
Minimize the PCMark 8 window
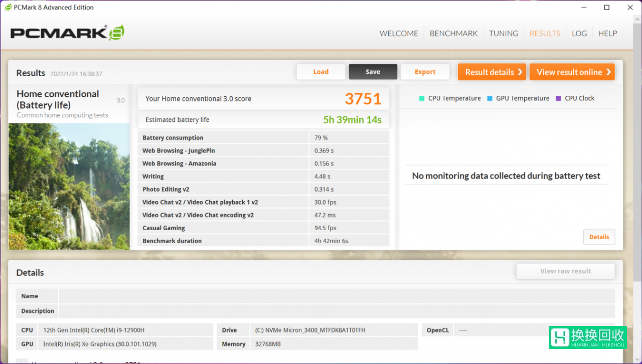pos(584,7)
